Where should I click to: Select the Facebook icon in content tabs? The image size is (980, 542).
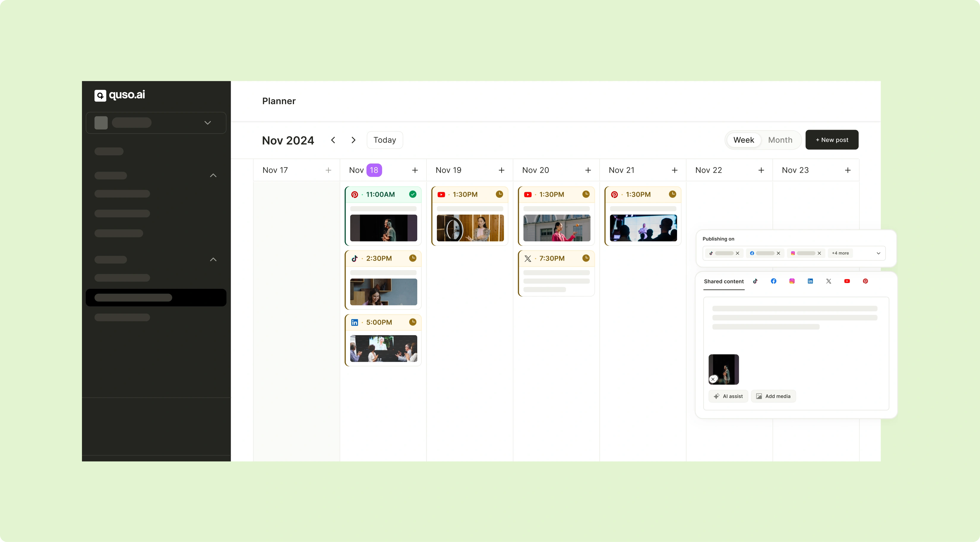point(773,281)
